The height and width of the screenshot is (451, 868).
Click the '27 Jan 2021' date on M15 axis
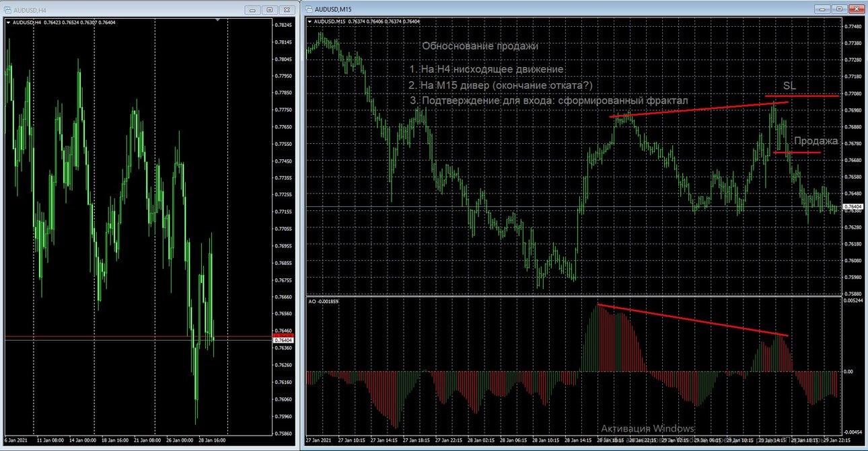(318, 440)
